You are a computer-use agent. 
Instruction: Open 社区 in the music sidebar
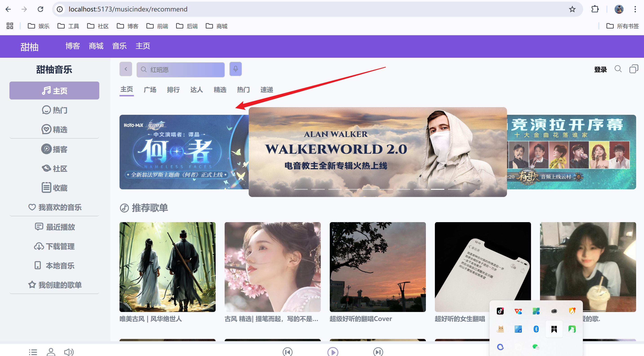click(54, 168)
